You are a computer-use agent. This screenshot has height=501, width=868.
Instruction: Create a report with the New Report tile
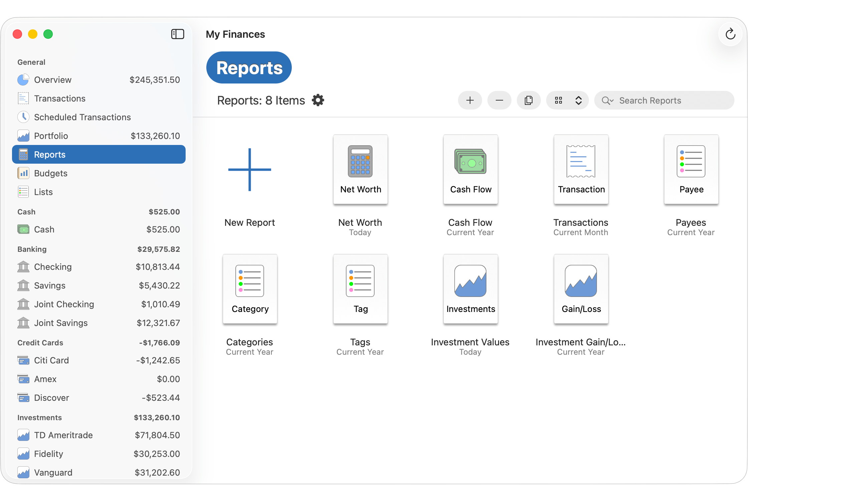(x=250, y=169)
